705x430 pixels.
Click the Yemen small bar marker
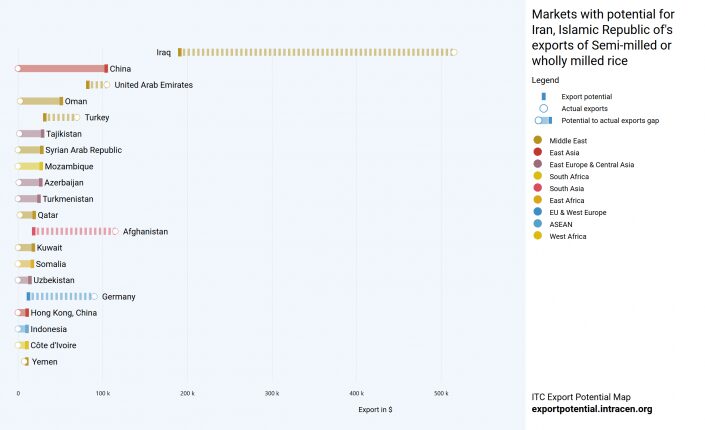pyautogui.click(x=25, y=361)
